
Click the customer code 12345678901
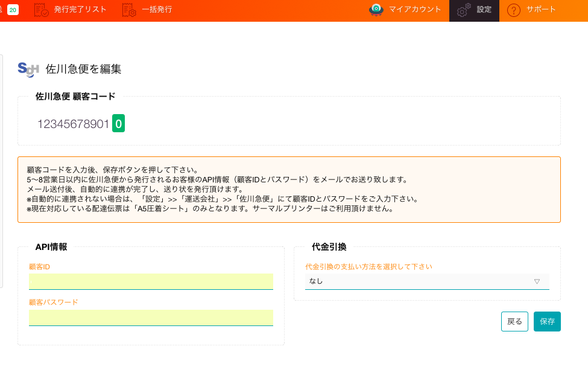coord(73,124)
